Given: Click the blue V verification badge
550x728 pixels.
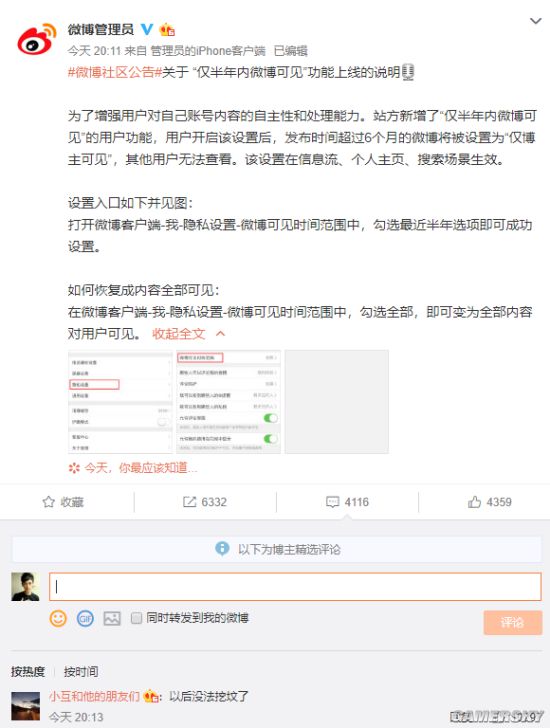Looking at the screenshot, I should pos(147,29).
